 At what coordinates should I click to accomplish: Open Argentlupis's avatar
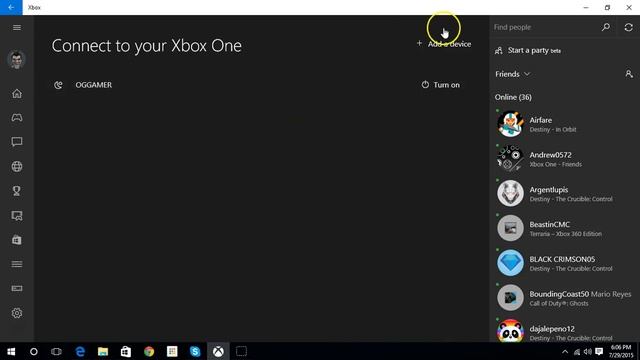click(x=510, y=193)
